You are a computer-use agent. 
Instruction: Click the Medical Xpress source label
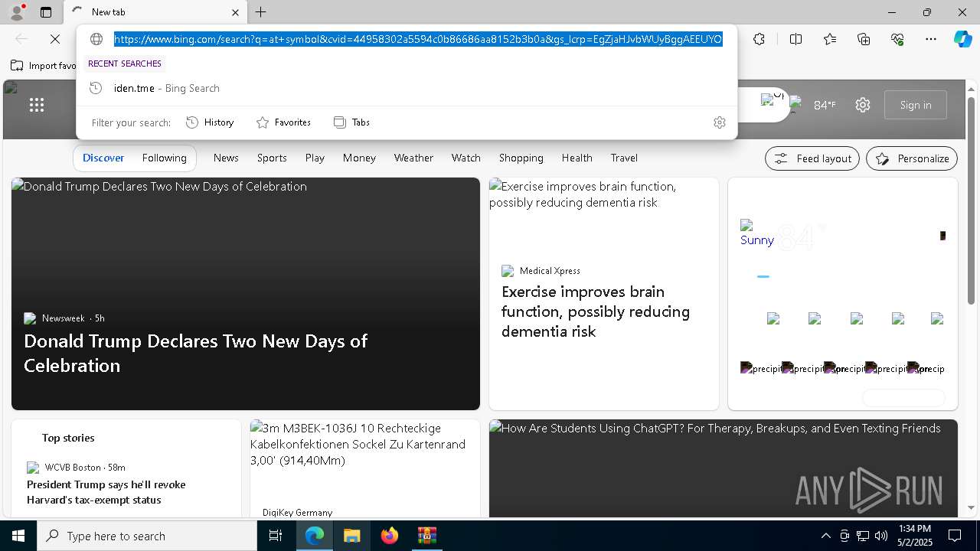tap(550, 271)
